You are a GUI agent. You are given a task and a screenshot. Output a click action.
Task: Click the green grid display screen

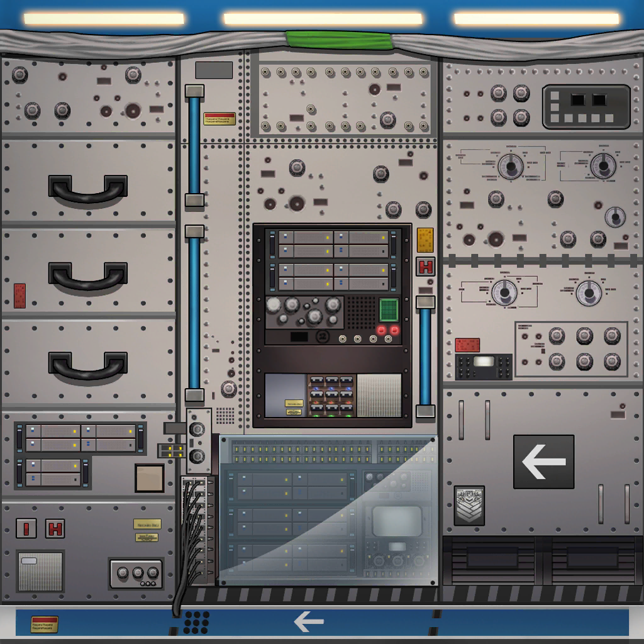point(389,309)
